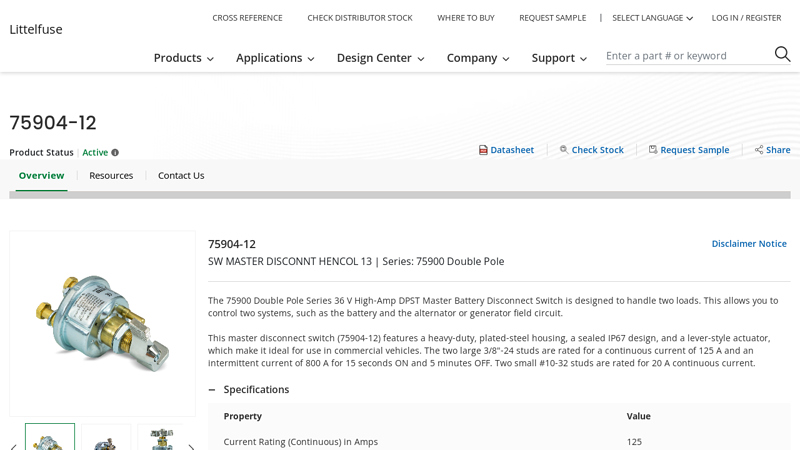Open the Select Language dropdown

(x=652, y=18)
